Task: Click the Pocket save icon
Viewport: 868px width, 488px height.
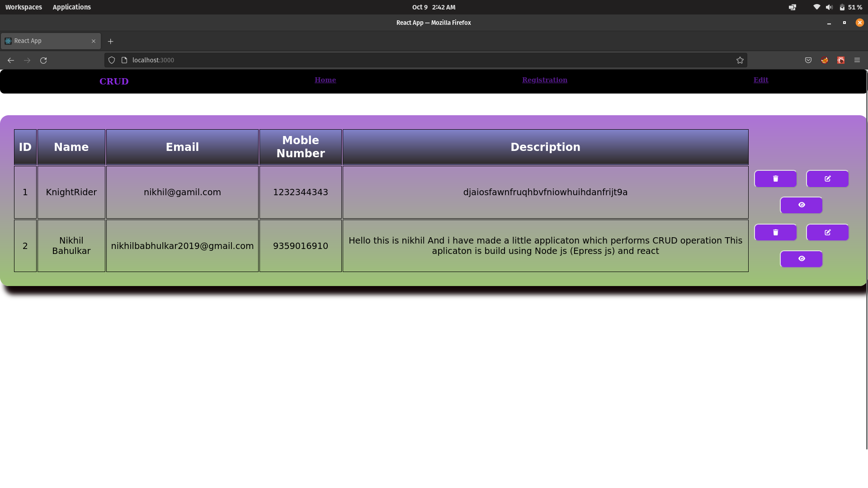Action: [x=808, y=60]
